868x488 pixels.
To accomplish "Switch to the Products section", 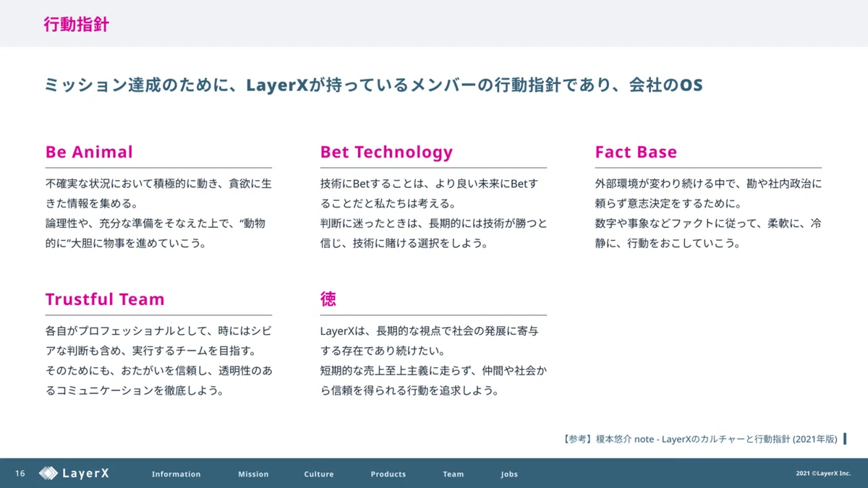I will point(388,474).
